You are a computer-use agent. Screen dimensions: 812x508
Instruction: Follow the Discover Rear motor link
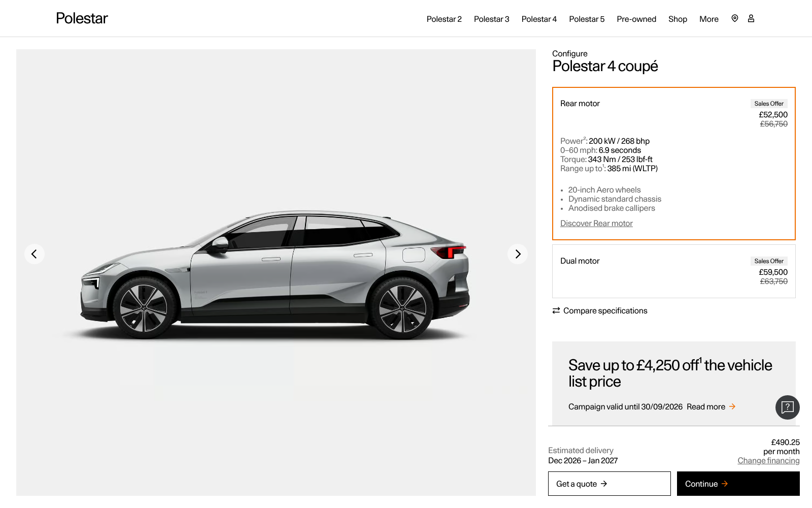point(596,224)
